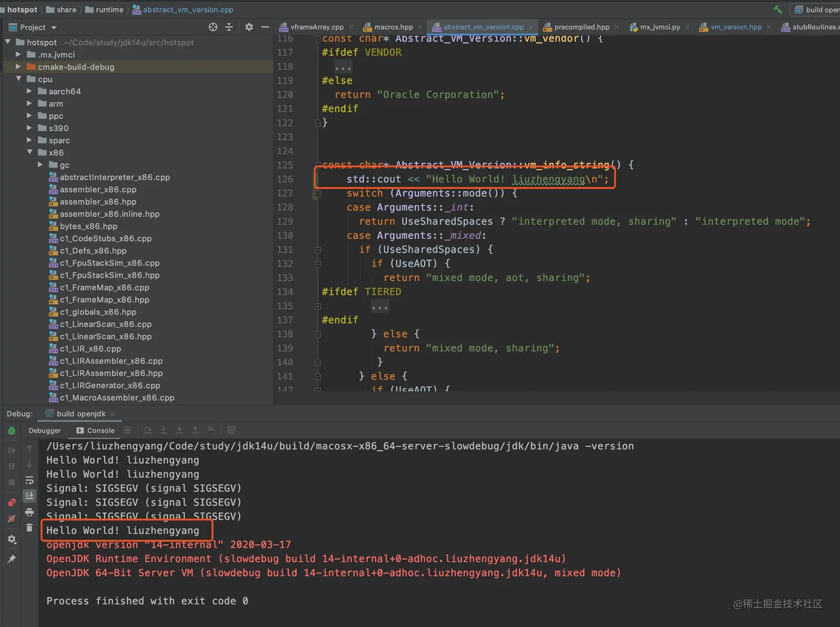
Task: Collapse the x86 folder
Action: coord(29,152)
